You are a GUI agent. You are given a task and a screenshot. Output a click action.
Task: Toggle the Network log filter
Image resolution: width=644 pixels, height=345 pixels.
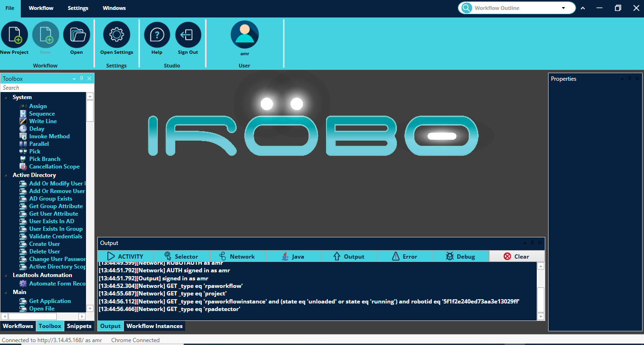coord(237,256)
